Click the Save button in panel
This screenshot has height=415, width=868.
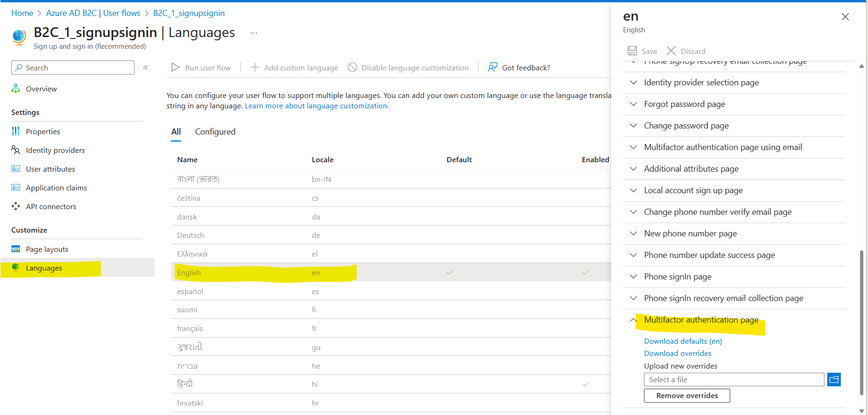(643, 51)
